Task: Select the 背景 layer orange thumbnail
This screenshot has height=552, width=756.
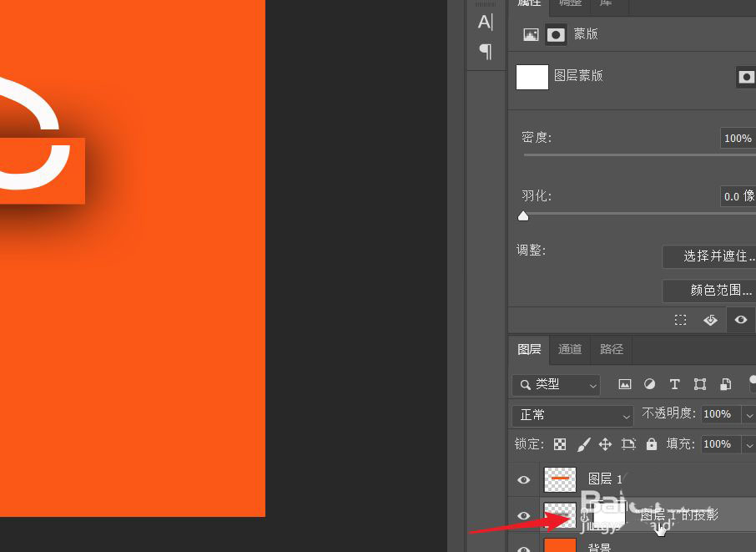Action: 560,545
